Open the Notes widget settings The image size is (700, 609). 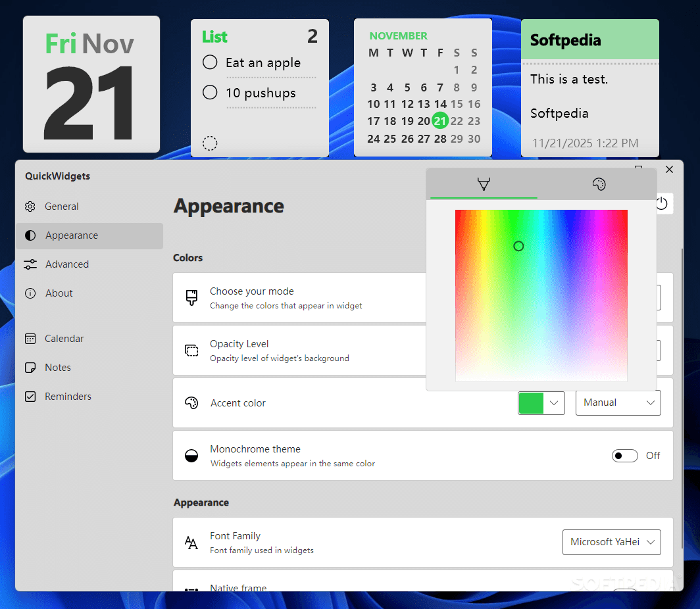59,367
